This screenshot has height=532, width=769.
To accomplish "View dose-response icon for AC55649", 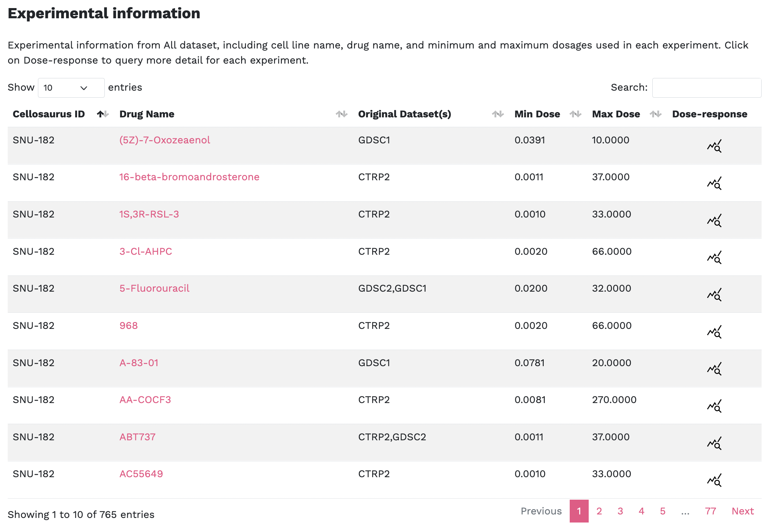I will [x=714, y=480].
